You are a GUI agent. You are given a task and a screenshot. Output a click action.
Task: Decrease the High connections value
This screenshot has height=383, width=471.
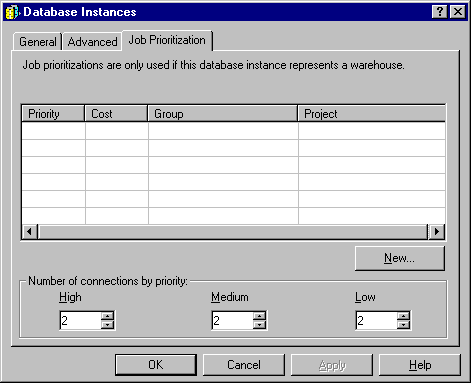coord(108,324)
